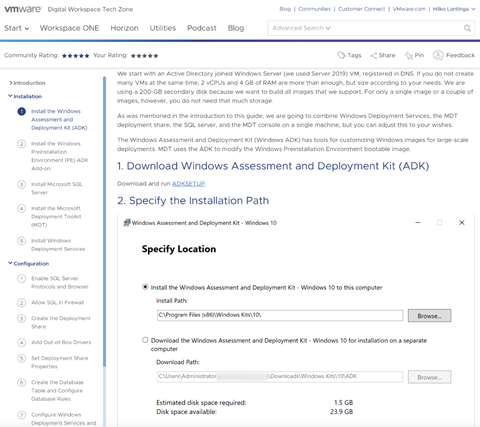Click step 3 circle for Create the Deployment Share
This screenshot has height=427, width=480.
(21, 318)
